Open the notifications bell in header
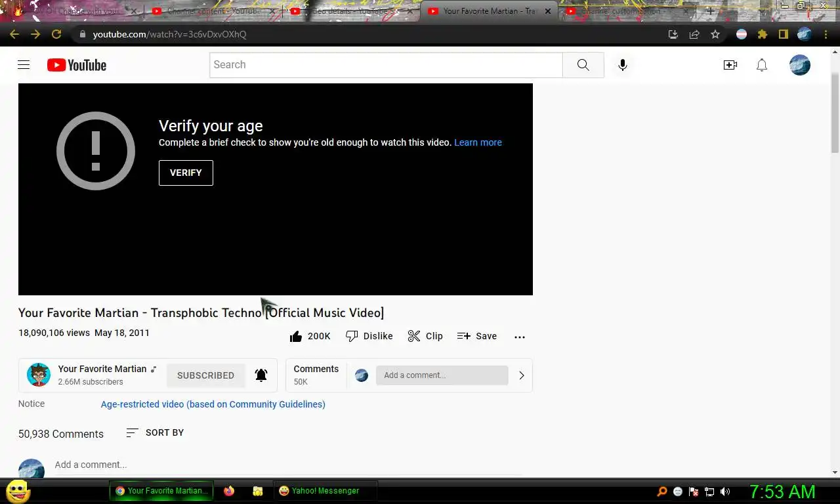Viewport: 840px width, 504px height. coord(761,65)
